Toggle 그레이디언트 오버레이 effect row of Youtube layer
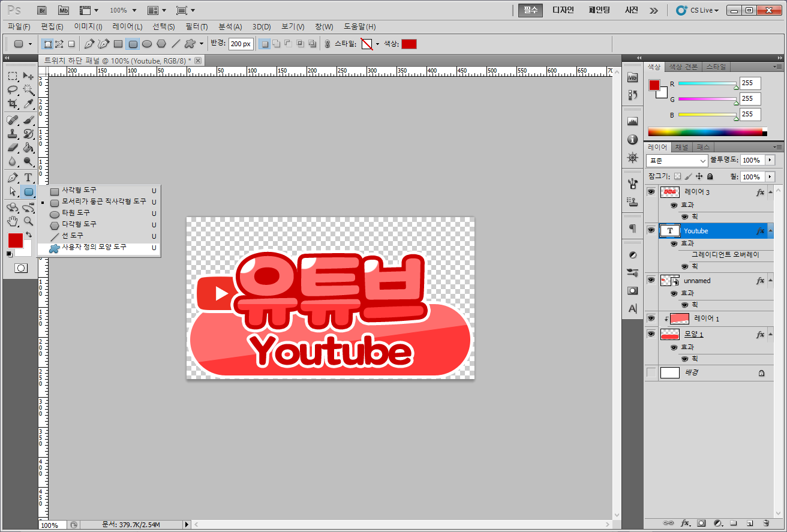Viewport: 787px width, 532px height. click(725, 255)
